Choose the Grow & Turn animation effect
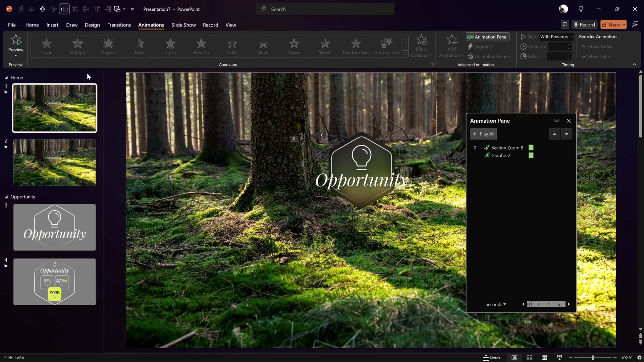The image size is (644, 362). [x=387, y=46]
